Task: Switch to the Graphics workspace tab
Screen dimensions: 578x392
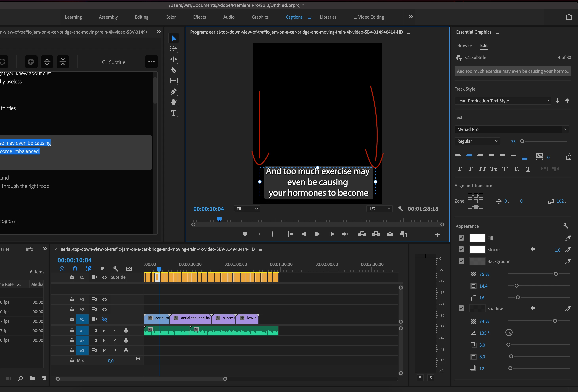Action: click(260, 17)
